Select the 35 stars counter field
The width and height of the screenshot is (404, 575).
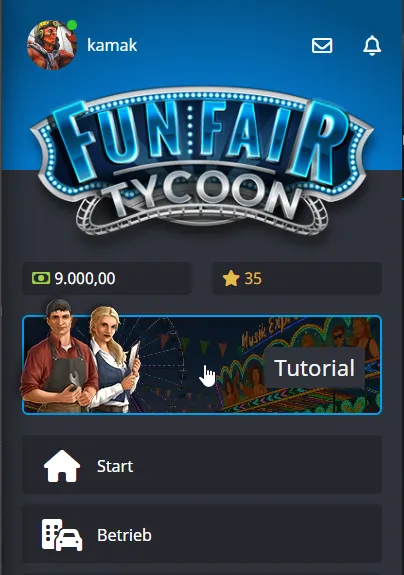[x=297, y=278]
